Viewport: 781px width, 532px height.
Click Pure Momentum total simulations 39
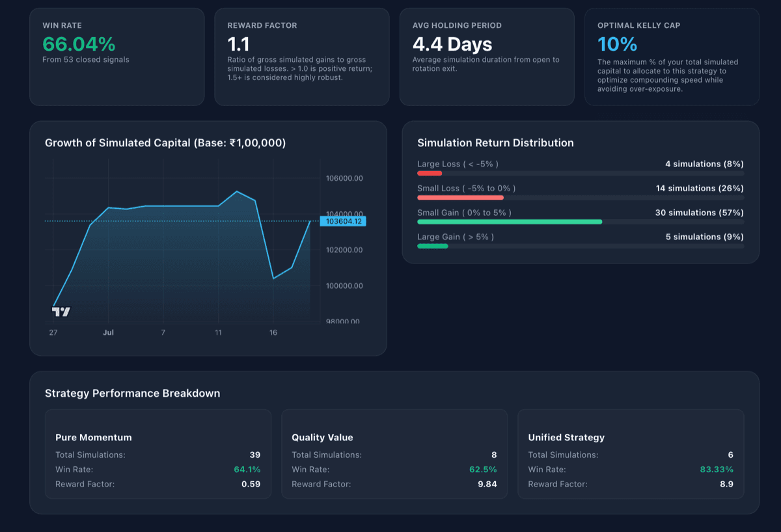(255, 455)
